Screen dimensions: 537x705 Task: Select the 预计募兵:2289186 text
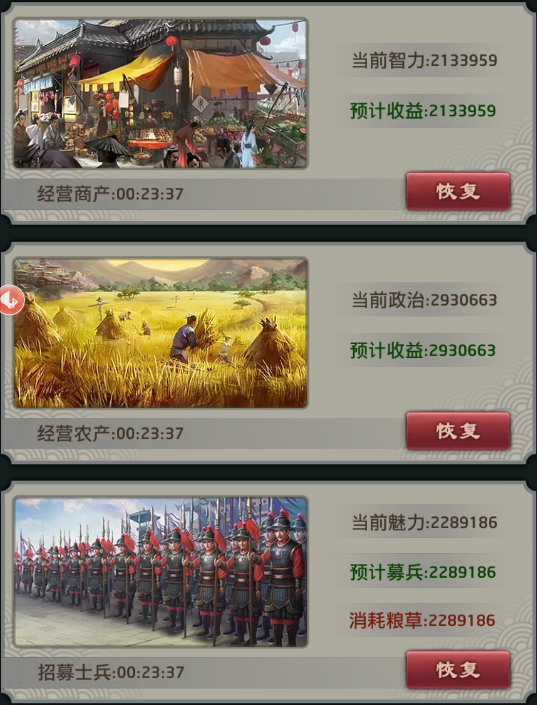pyautogui.click(x=423, y=572)
